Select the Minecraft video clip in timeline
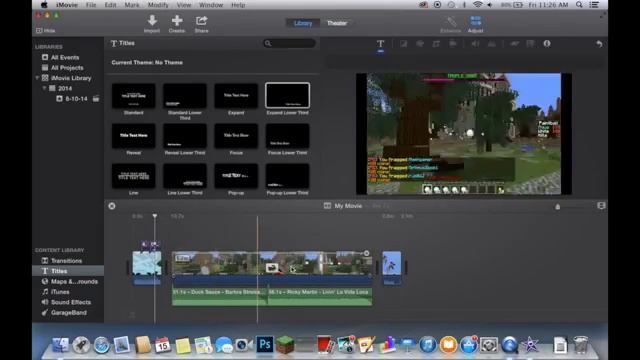The height and width of the screenshot is (360, 640). click(x=272, y=263)
